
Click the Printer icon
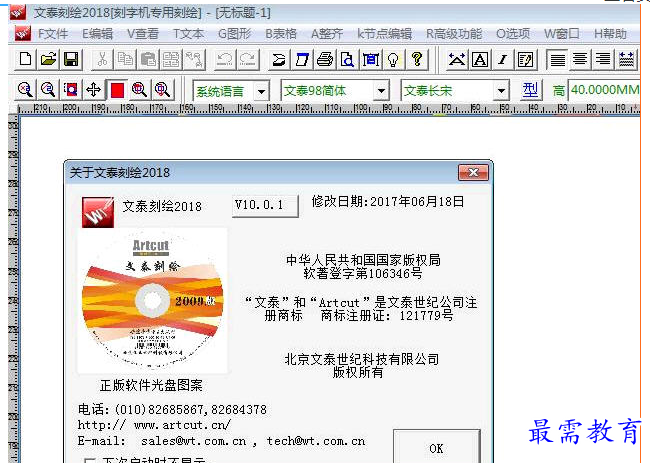(x=325, y=59)
